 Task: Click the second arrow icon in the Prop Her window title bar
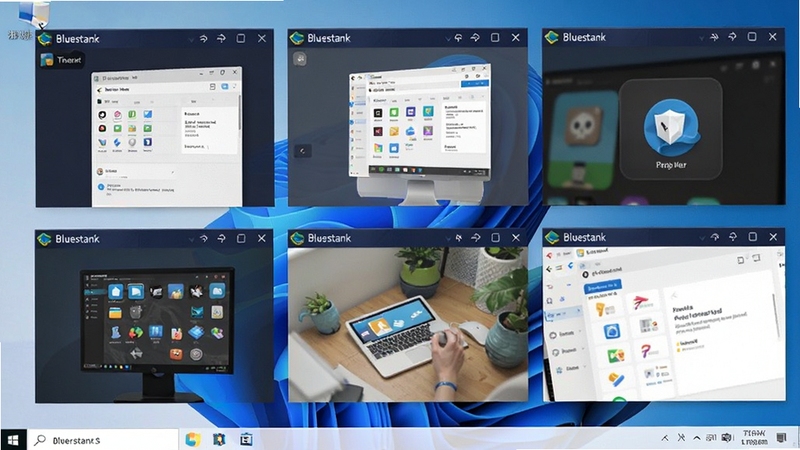coord(732,37)
